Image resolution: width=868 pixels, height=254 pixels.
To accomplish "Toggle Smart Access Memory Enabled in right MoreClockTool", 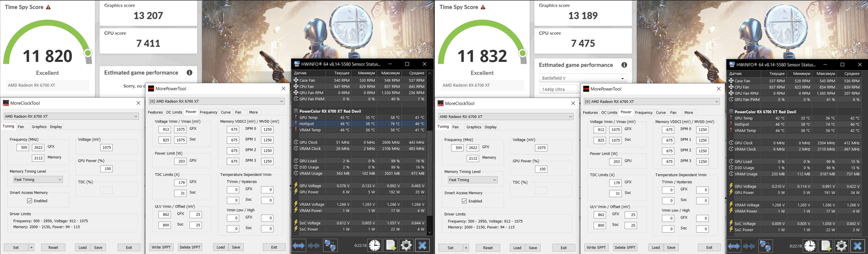I will coord(464,201).
